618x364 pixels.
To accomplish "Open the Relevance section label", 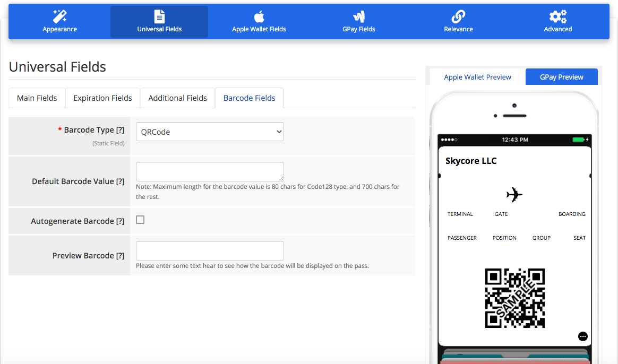I will pos(458,29).
